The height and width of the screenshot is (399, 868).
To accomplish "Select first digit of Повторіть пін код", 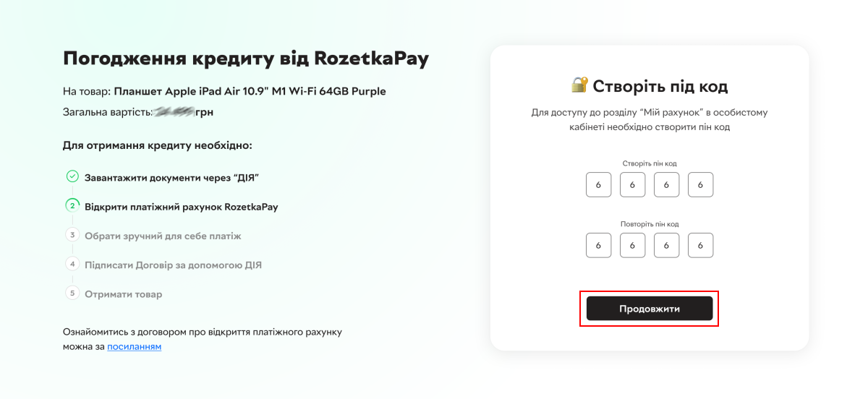I will [x=598, y=245].
